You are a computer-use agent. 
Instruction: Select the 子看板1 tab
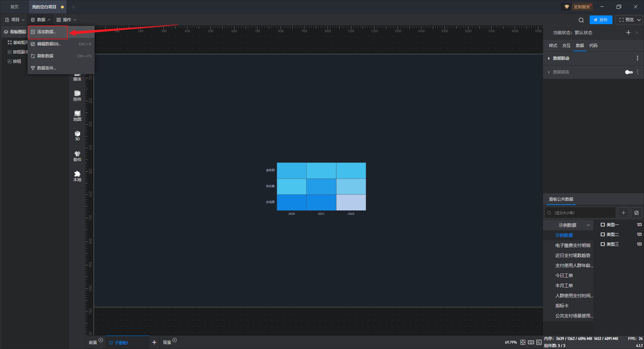[127, 342]
